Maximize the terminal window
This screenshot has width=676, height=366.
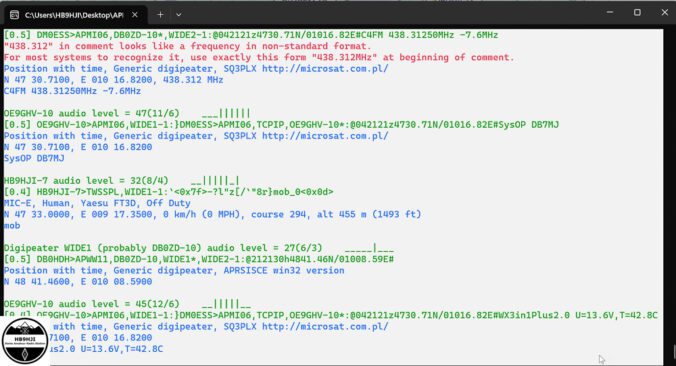[x=637, y=13]
